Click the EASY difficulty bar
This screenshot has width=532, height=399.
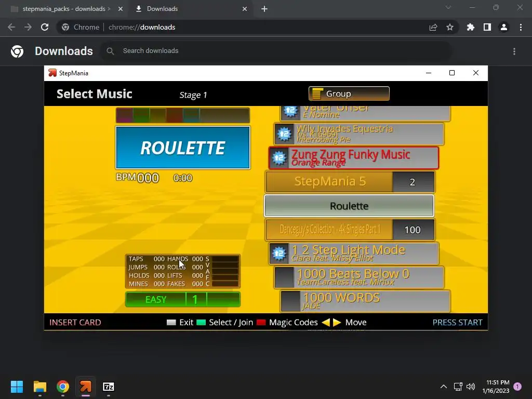[183, 300]
